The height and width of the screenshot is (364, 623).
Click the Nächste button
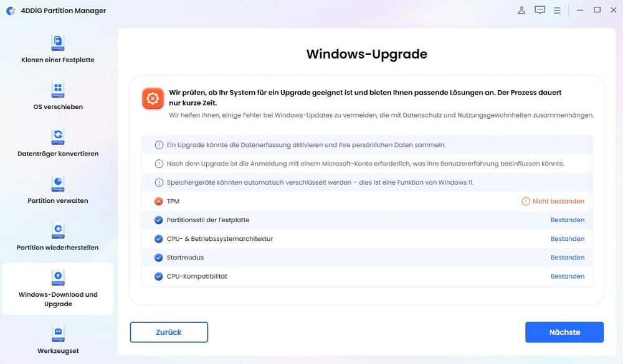point(564,332)
